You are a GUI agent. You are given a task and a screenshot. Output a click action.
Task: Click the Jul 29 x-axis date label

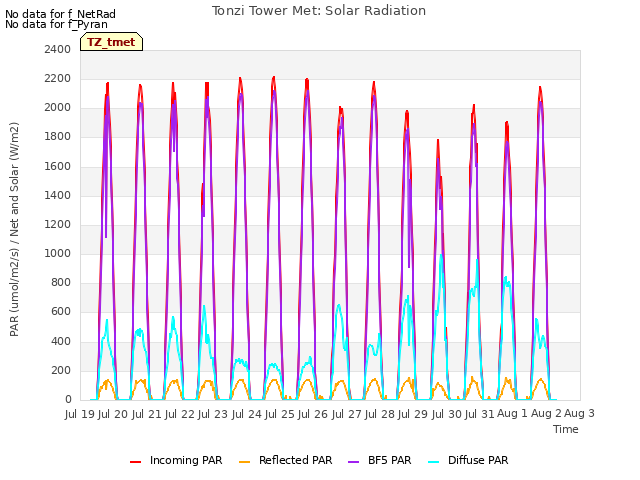coord(413,414)
